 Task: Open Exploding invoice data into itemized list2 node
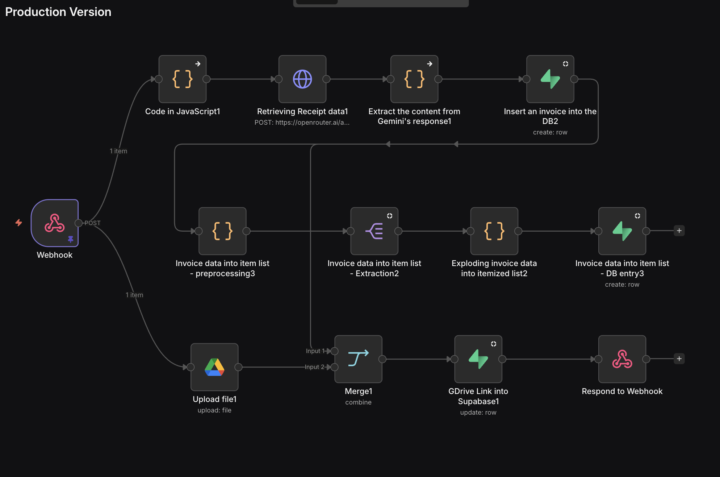point(494,231)
